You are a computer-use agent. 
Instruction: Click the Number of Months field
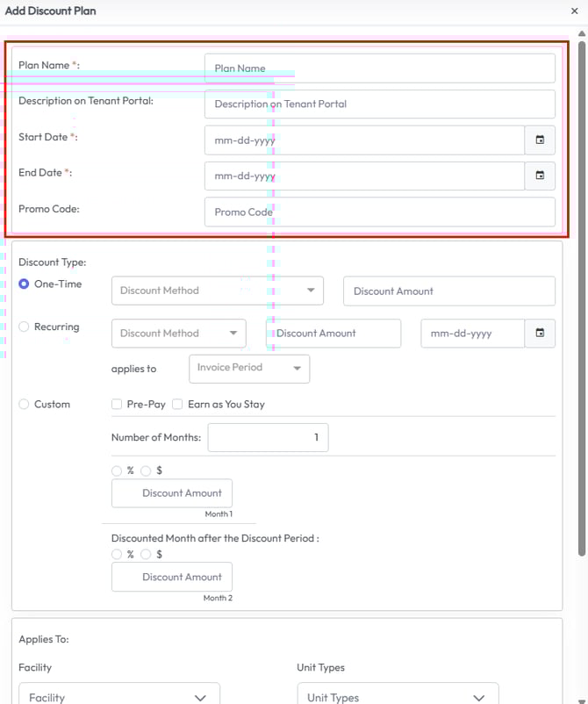tap(268, 437)
